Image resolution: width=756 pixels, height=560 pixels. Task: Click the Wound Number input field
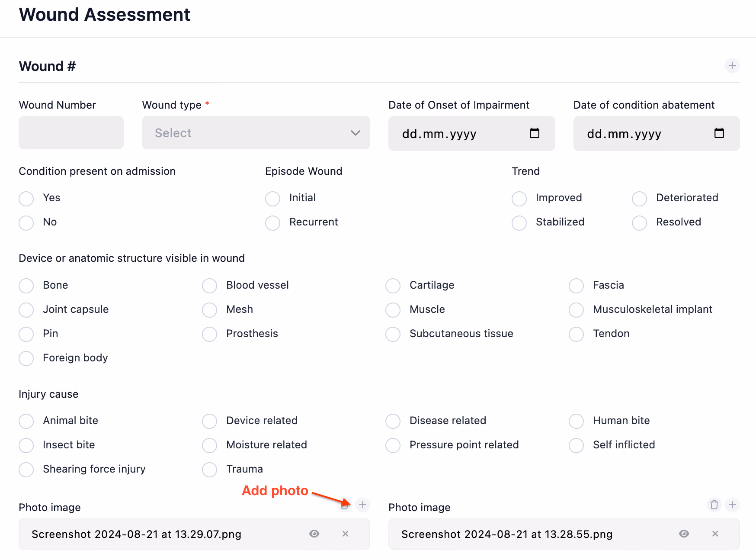point(71,133)
